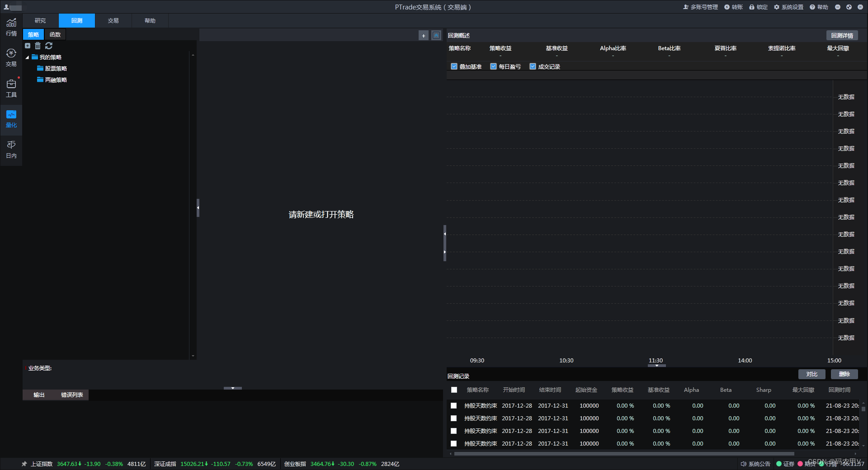
Task: Click the 最大回撤 column header in 回测记录
Action: 803,390
